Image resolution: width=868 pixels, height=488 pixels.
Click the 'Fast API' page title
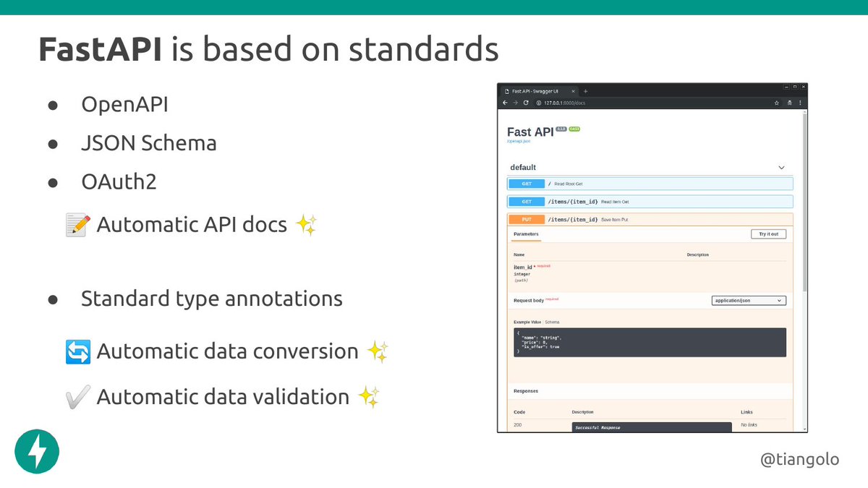[530, 132]
